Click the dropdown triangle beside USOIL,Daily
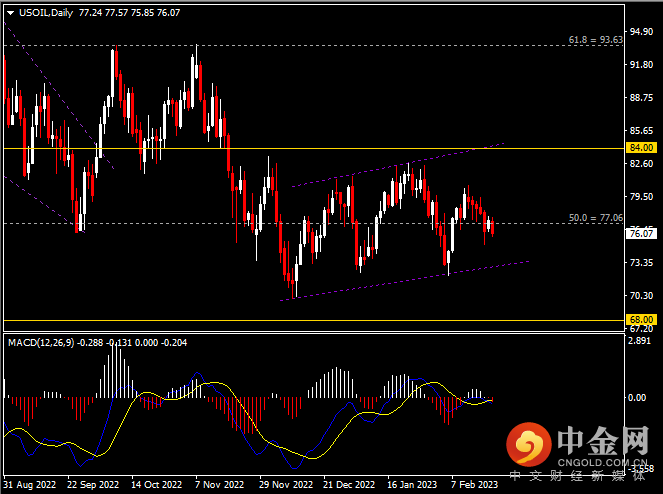The image size is (663, 494). (10, 9)
